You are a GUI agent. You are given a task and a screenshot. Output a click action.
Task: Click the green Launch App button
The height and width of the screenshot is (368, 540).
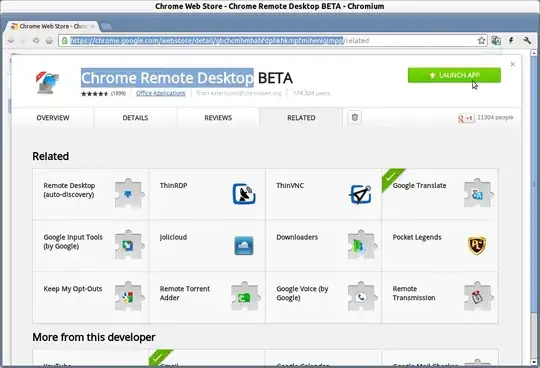tap(454, 75)
